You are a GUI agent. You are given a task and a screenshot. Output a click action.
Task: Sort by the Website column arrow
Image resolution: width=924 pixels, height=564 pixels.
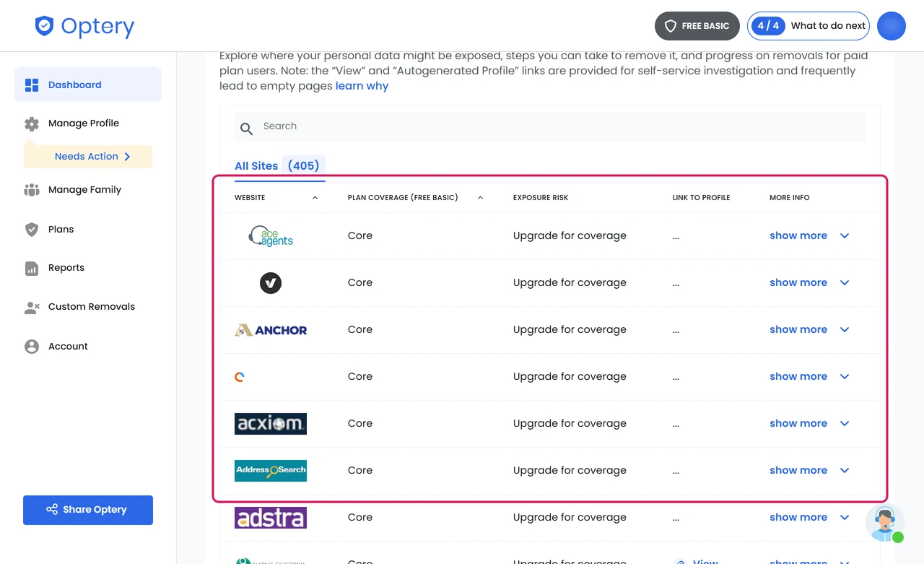coord(315,198)
